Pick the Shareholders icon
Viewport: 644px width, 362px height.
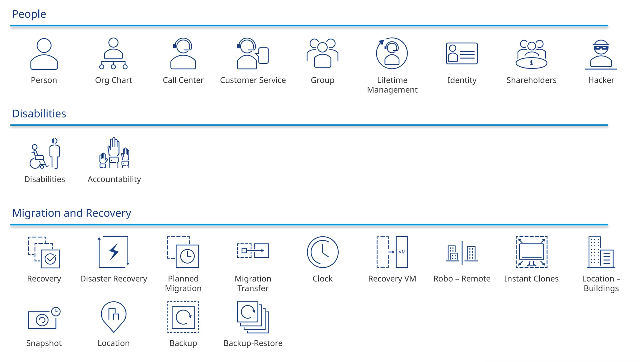[531, 54]
